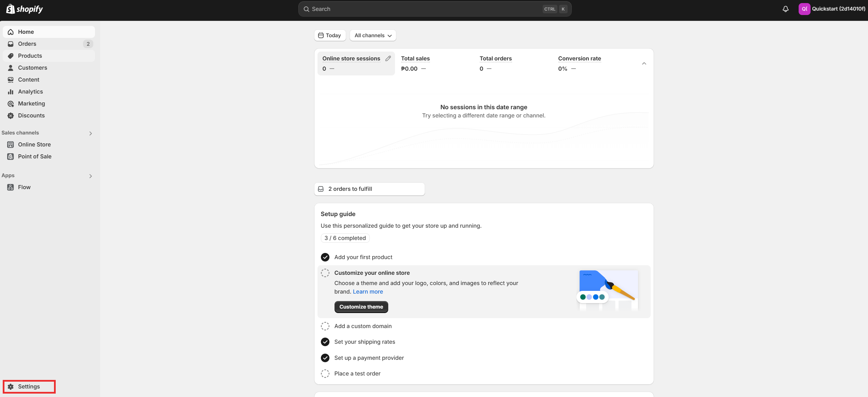Image resolution: width=868 pixels, height=397 pixels.
Task: Expand the Sales channels section chevron
Action: click(x=91, y=133)
